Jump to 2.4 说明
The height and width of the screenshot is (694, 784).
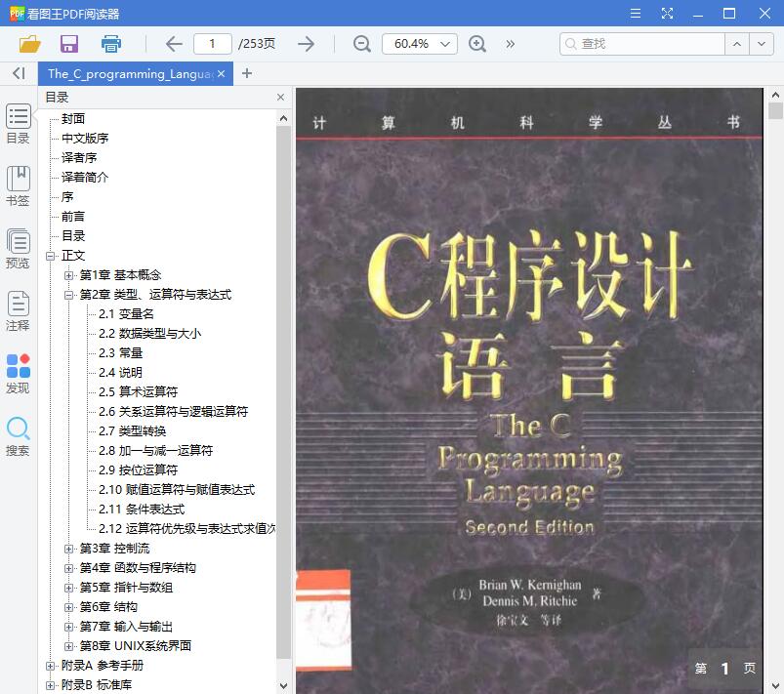pyautogui.click(x=120, y=373)
